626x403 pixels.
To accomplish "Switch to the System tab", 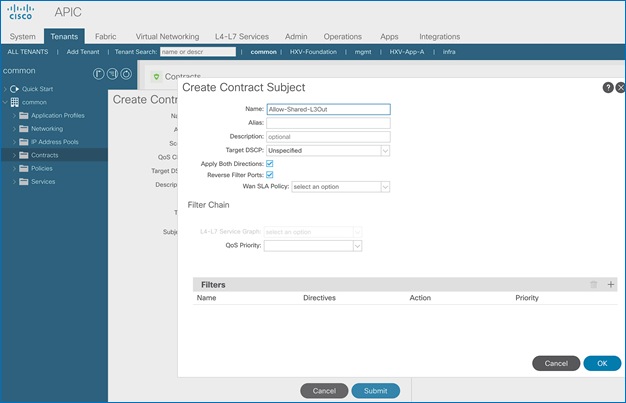I will tap(22, 36).
